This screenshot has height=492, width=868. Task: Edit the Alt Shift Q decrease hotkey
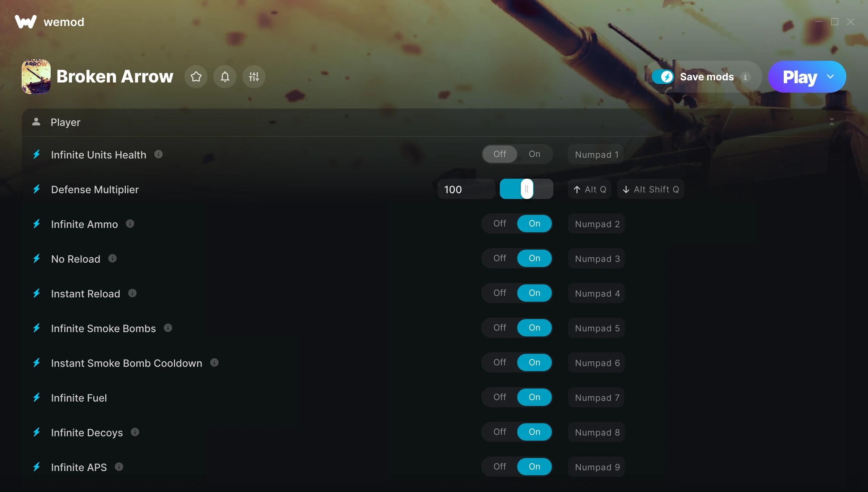651,189
